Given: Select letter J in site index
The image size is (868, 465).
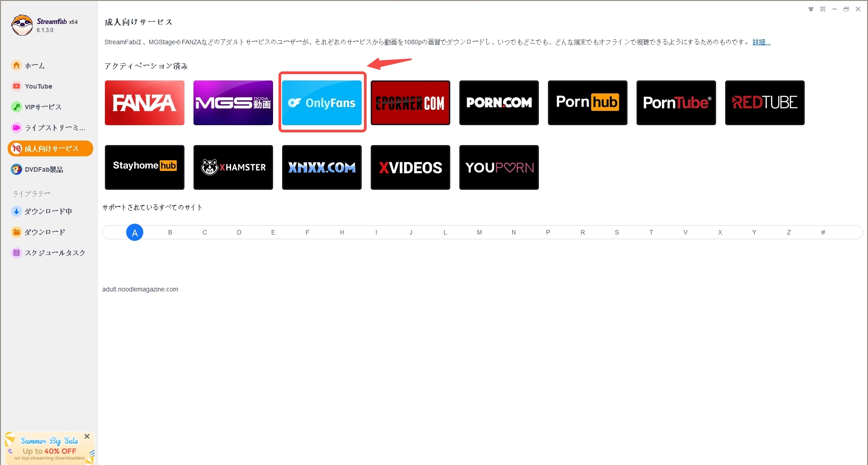Looking at the screenshot, I should pos(411,232).
